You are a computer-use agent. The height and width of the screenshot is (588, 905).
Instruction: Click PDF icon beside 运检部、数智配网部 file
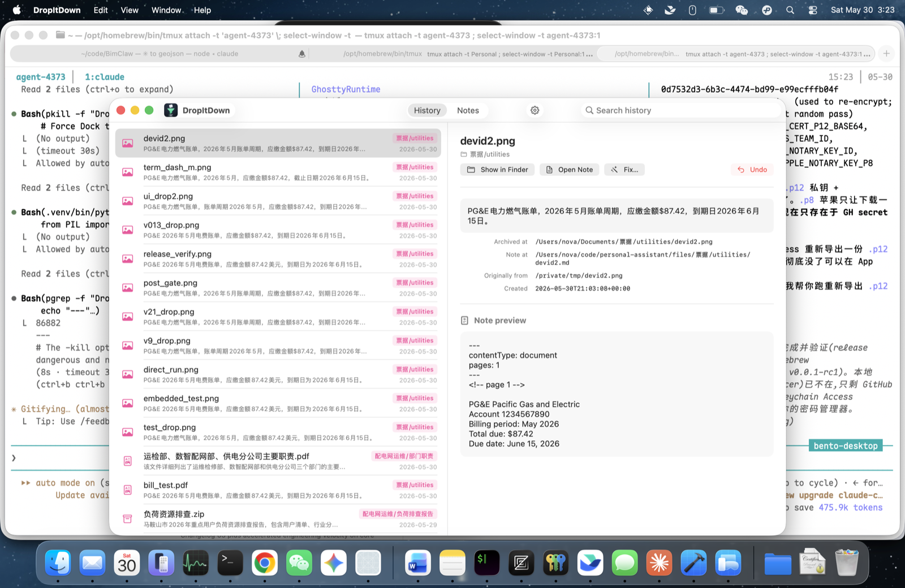(x=128, y=461)
